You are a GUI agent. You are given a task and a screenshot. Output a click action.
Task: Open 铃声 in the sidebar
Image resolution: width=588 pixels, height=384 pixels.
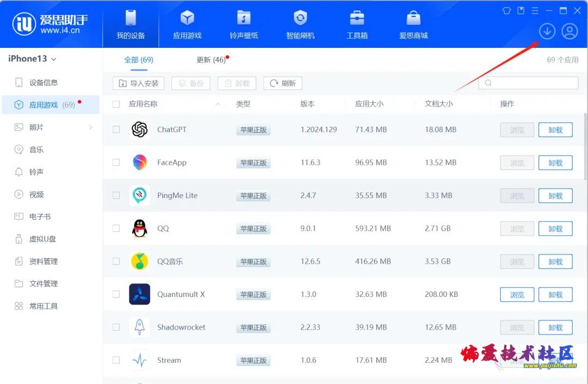point(51,172)
